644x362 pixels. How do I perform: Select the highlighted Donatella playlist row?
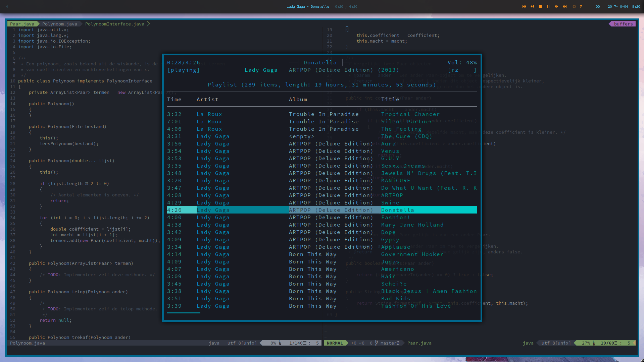tap(322, 210)
